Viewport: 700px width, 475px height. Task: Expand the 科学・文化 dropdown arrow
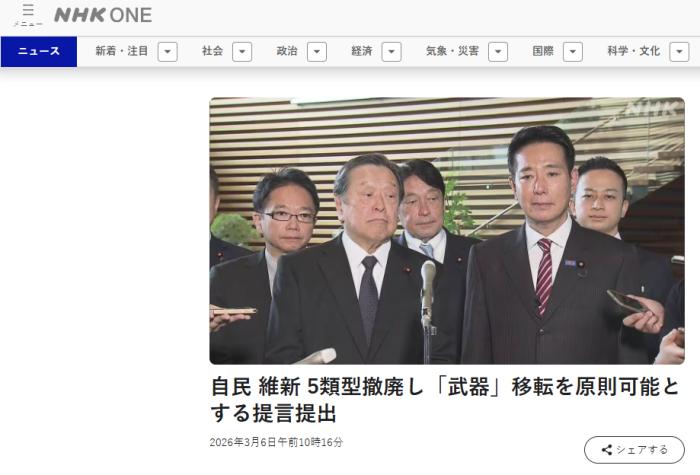click(x=679, y=52)
